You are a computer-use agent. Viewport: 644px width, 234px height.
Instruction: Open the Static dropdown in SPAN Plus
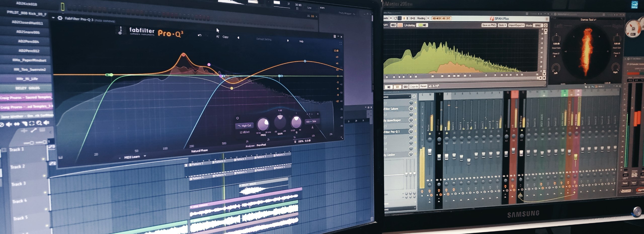pos(502,25)
